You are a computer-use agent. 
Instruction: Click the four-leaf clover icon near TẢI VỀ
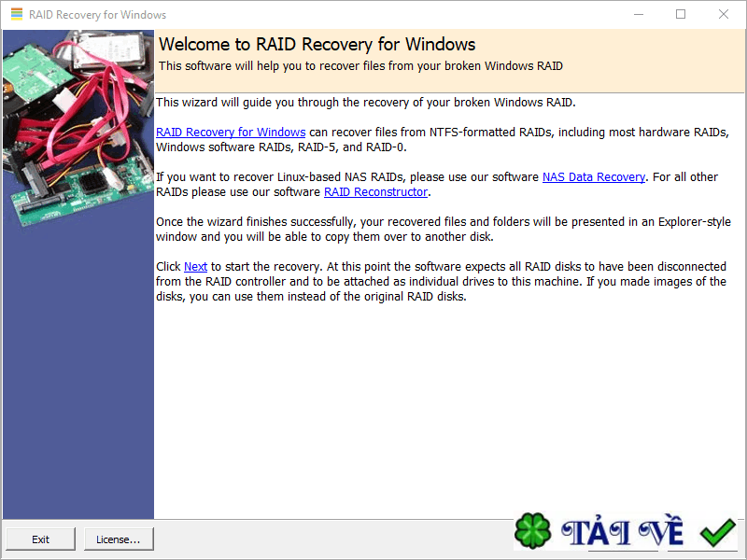click(534, 532)
